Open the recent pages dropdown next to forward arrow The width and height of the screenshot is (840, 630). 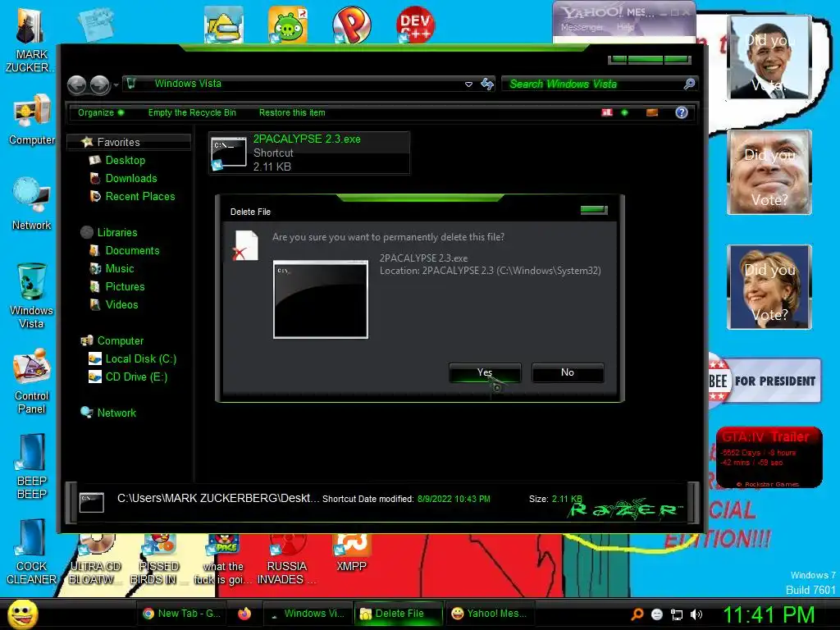pos(116,85)
